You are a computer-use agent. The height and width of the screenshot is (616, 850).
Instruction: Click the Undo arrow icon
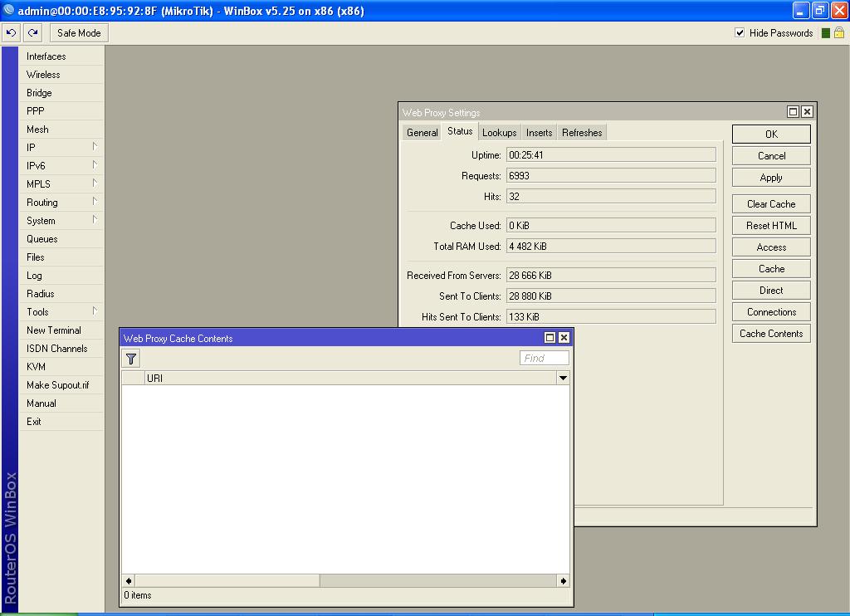(11, 33)
